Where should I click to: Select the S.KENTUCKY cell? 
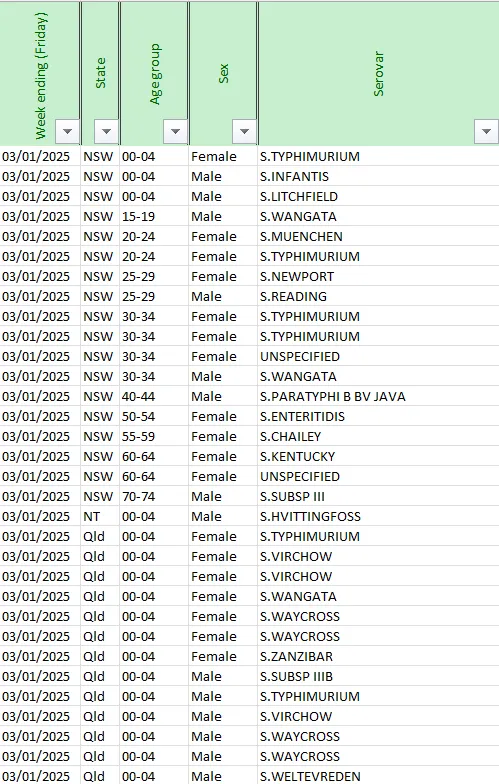pyautogui.click(x=378, y=456)
